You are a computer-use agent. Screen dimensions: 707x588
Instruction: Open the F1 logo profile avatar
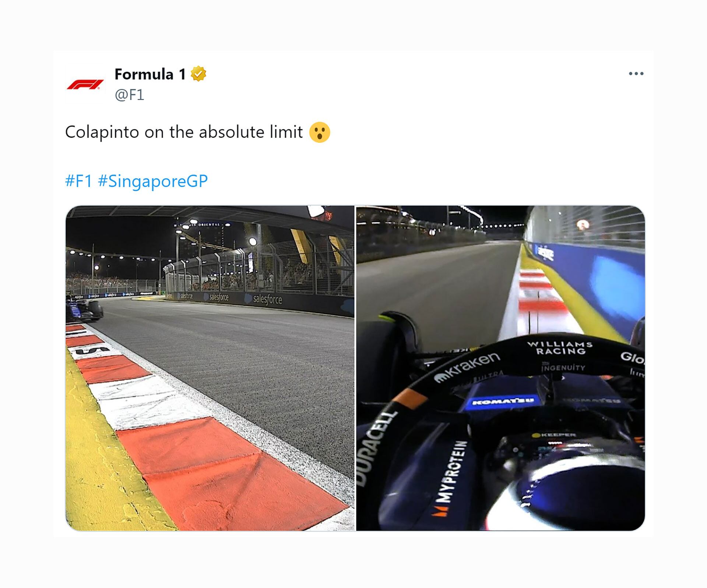pos(85,85)
